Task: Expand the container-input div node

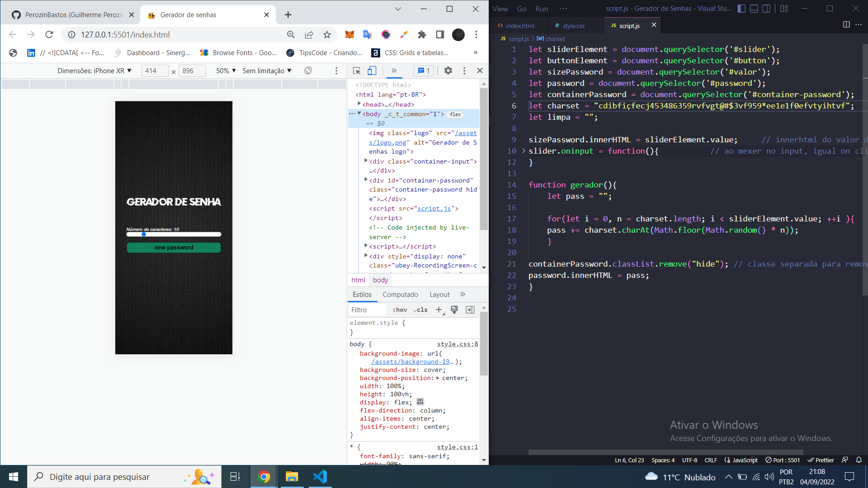Action: [x=366, y=160]
